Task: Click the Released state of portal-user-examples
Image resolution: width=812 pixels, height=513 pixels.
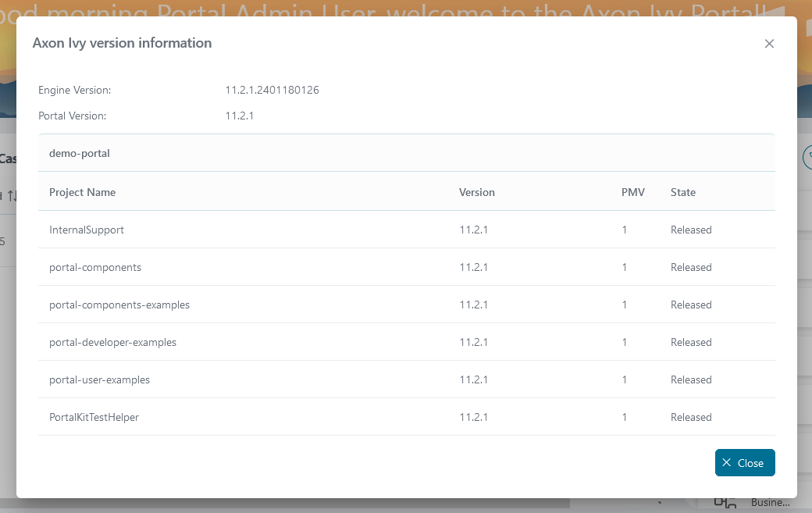Action: pyautogui.click(x=691, y=380)
